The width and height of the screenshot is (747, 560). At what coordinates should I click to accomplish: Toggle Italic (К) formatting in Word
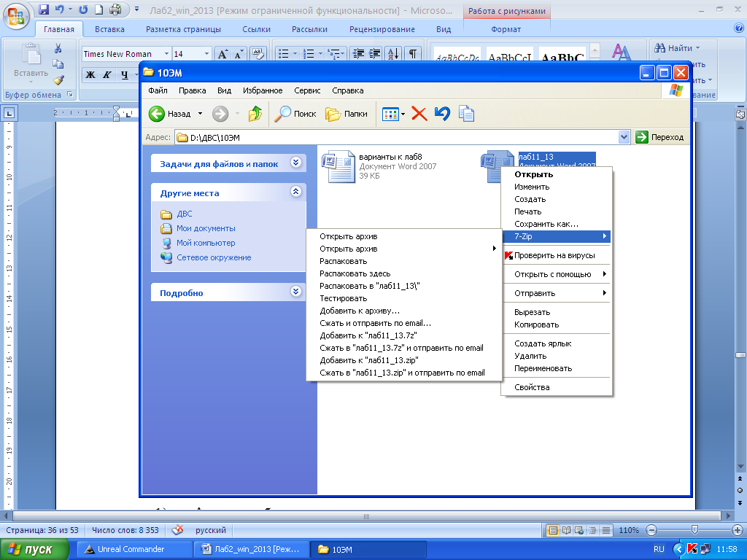point(107,75)
